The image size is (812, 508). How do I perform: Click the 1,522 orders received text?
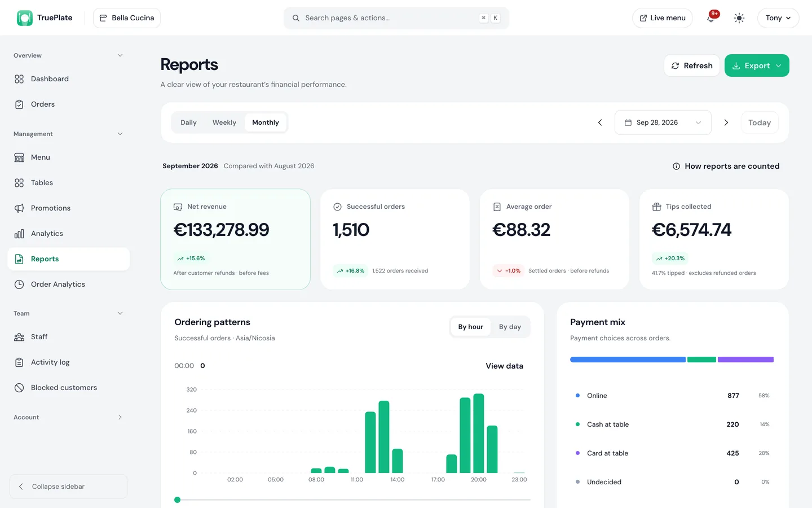[400, 271]
